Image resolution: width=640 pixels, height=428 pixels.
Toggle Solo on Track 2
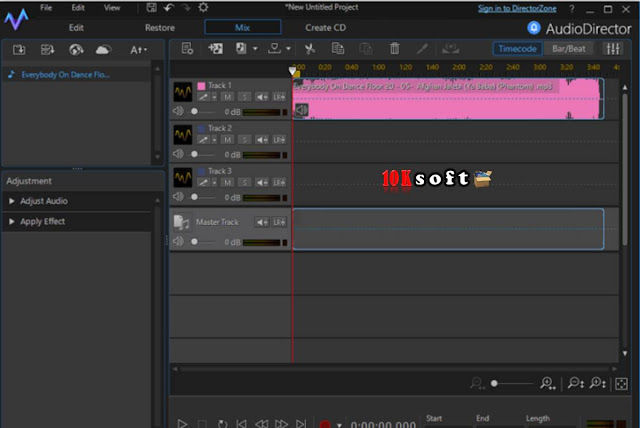click(x=244, y=140)
